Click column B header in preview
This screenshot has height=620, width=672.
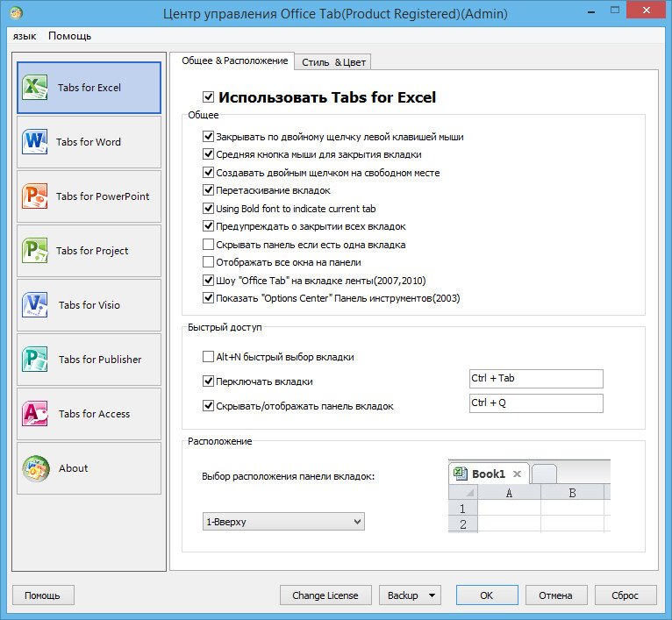coord(572,493)
